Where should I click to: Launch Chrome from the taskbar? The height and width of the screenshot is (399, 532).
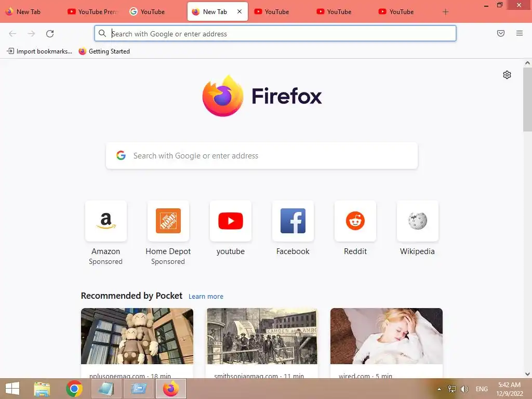tap(74, 389)
